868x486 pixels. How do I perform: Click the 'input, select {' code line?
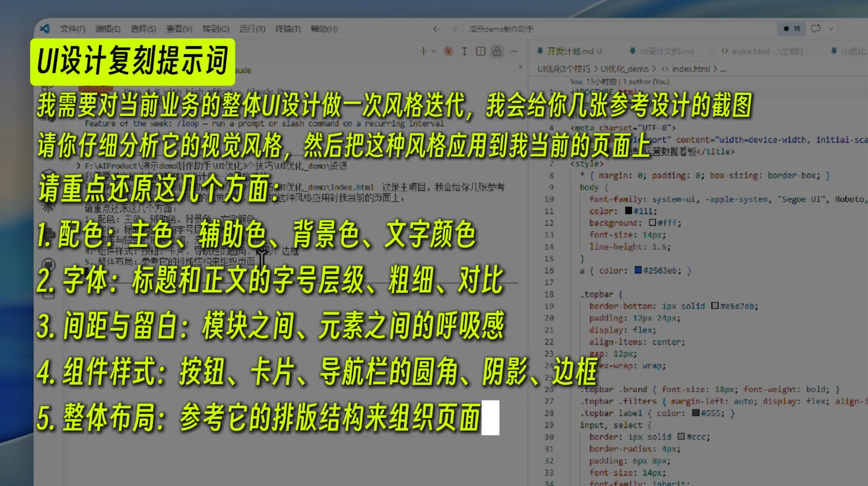click(615, 425)
